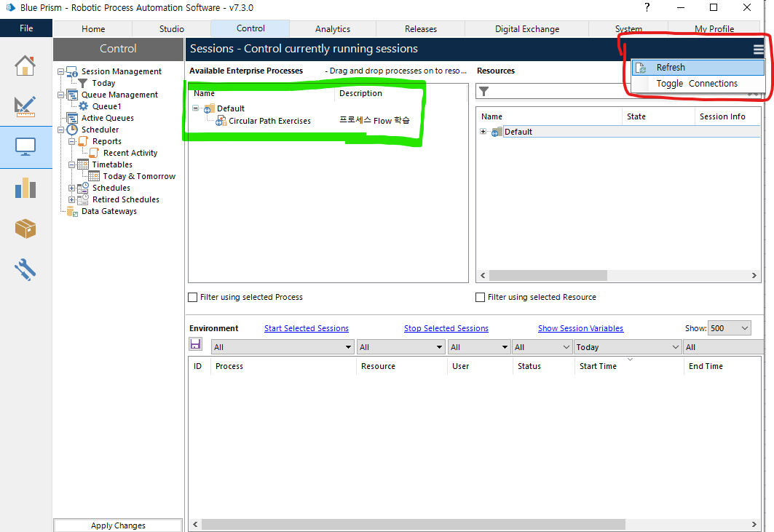Collapse the Scheduler tree node
Viewport: 774px width, 532px height.
click(60, 130)
